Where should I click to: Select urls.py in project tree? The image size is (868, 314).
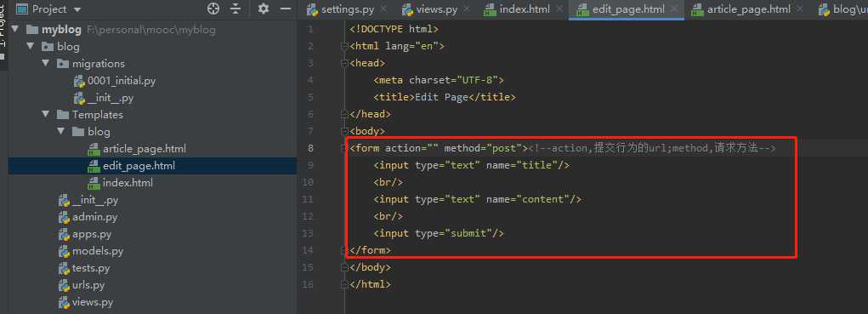click(88, 285)
